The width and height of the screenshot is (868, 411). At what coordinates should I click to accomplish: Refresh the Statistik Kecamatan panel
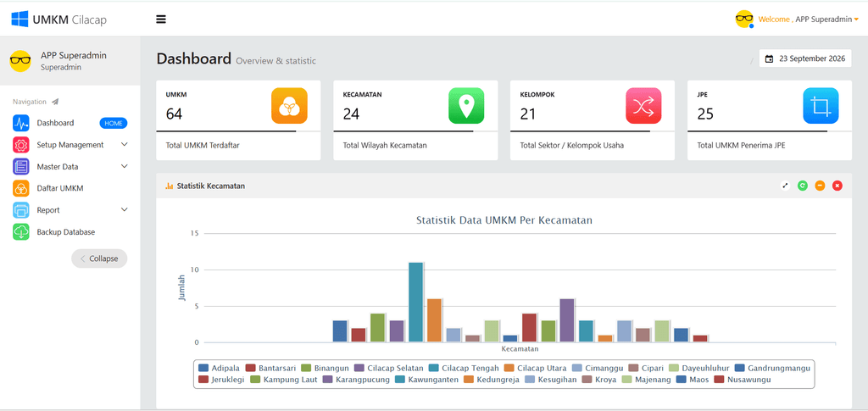802,186
